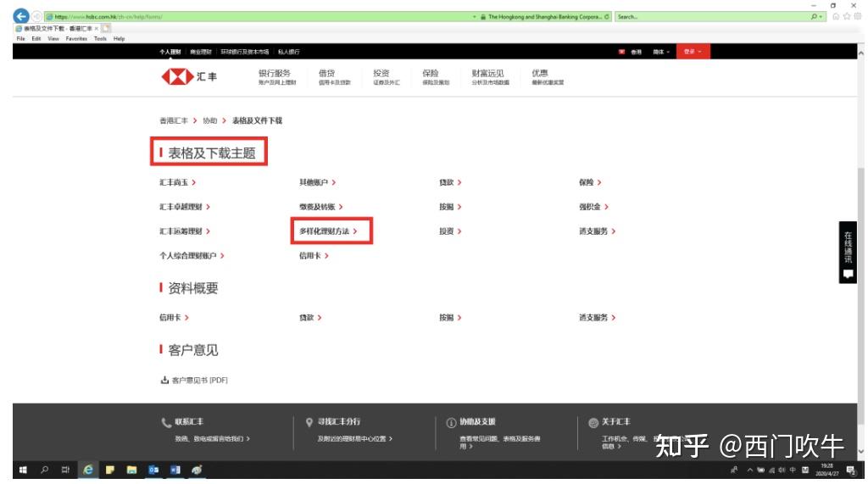Select the 个人理财 top tab
Screen dimensions: 868x484
[170, 52]
